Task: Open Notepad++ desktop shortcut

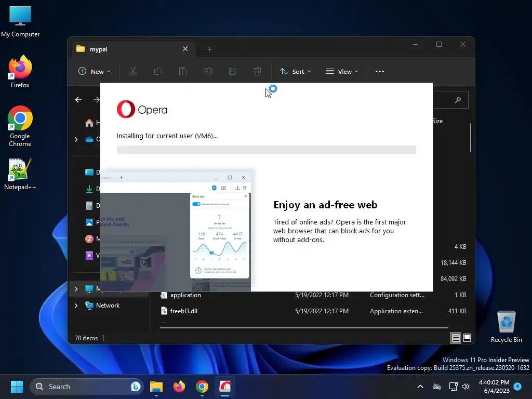Action: tap(20, 174)
